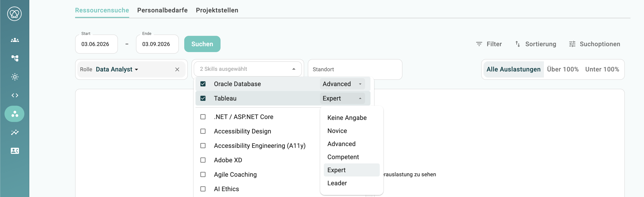
Task: Open Oracle Database level dropdown
Action: click(342, 84)
